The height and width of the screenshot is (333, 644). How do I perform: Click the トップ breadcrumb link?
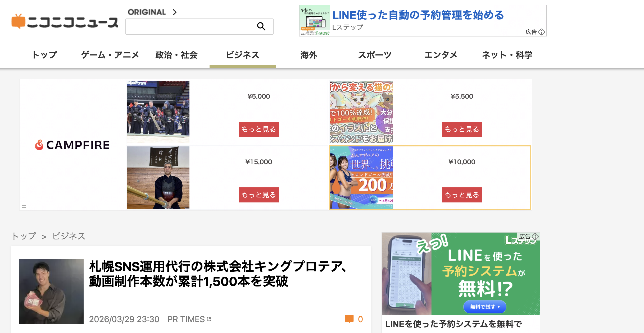(x=24, y=236)
